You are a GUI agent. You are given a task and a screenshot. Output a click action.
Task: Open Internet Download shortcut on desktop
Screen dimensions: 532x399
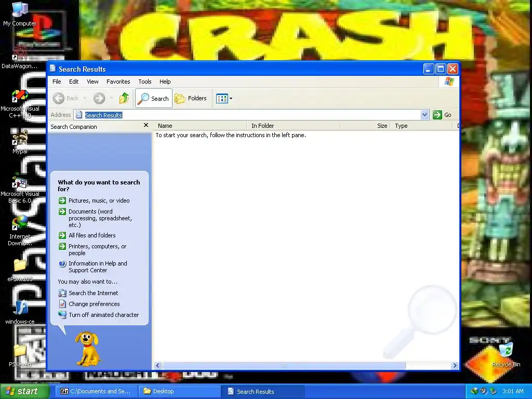tap(20, 231)
